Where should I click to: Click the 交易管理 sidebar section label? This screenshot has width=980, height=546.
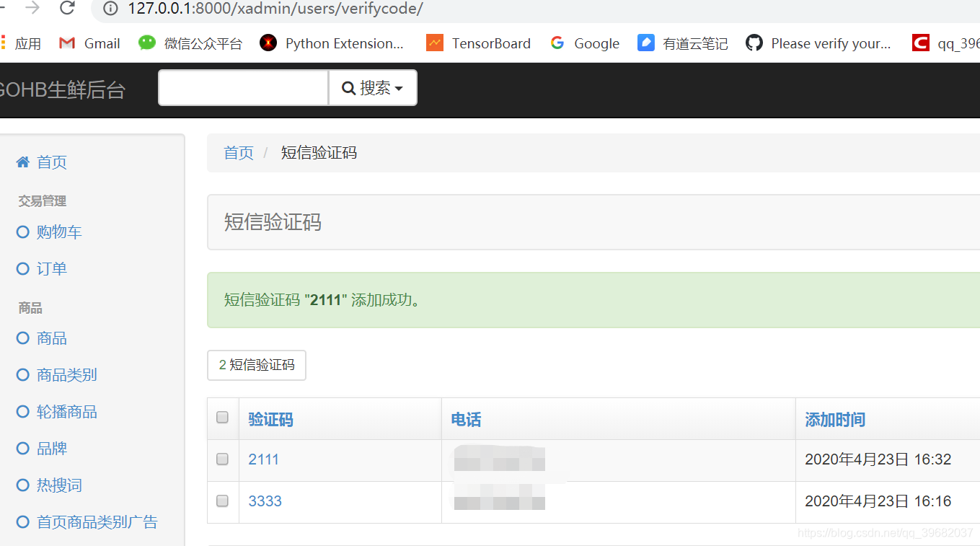tap(42, 201)
